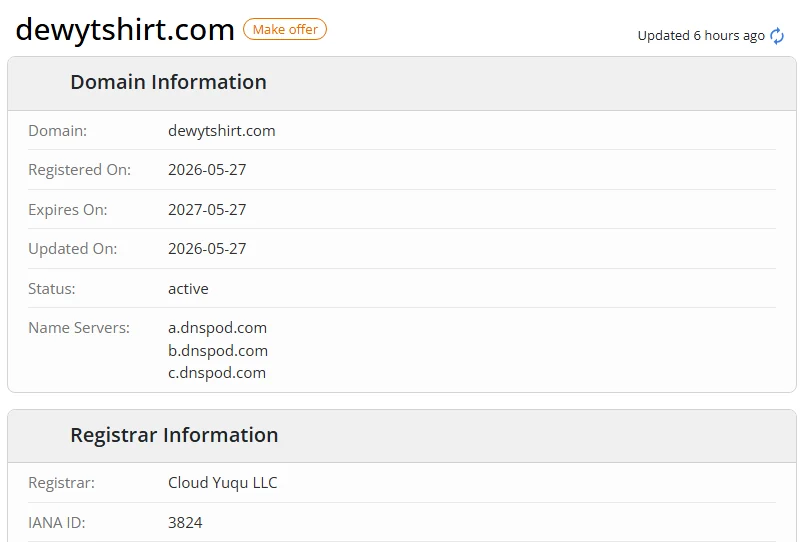Click the Name Servers: field label
The width and height of the screenshot is (804, 542).
(79, 328)
